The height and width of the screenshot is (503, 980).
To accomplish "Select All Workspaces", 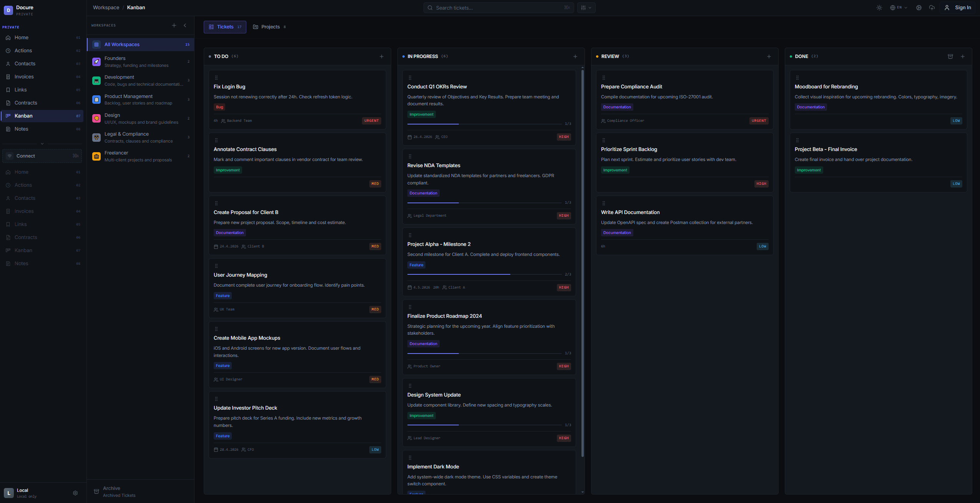I will [x=141, y=45].
